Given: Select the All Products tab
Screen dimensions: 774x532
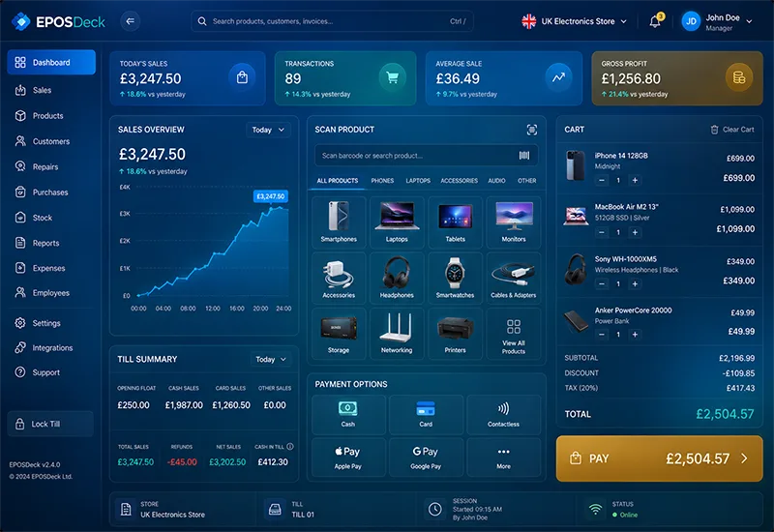Looking at the screenshot, I should (x=337, y=181).
